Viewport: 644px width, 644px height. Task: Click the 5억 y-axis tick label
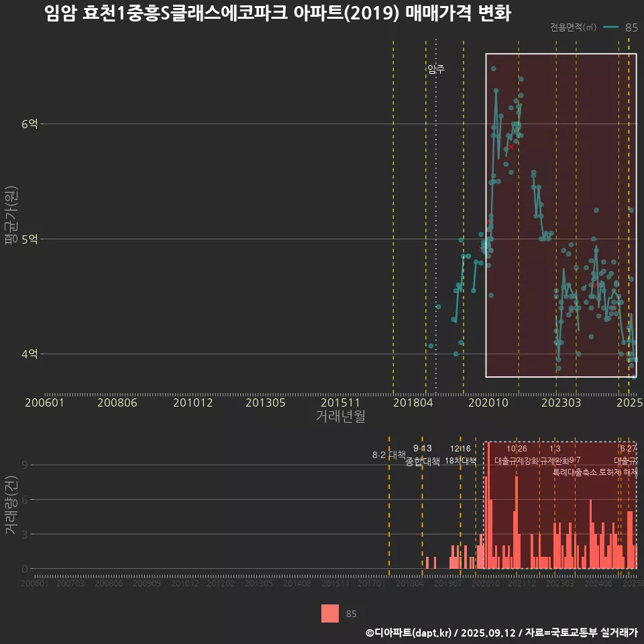pyautogui.click(x=30, y=239)
